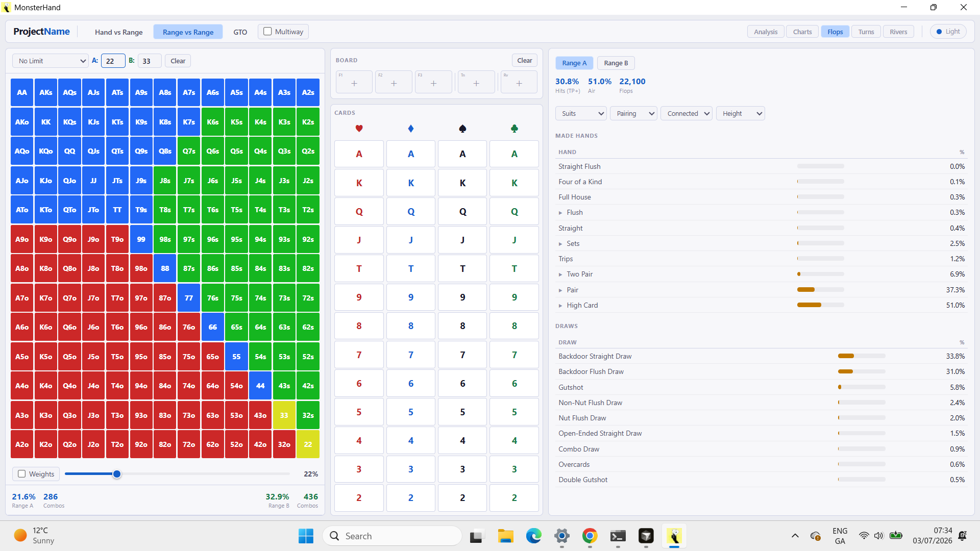Open Chrome from the taskbar

pos(590,536)
